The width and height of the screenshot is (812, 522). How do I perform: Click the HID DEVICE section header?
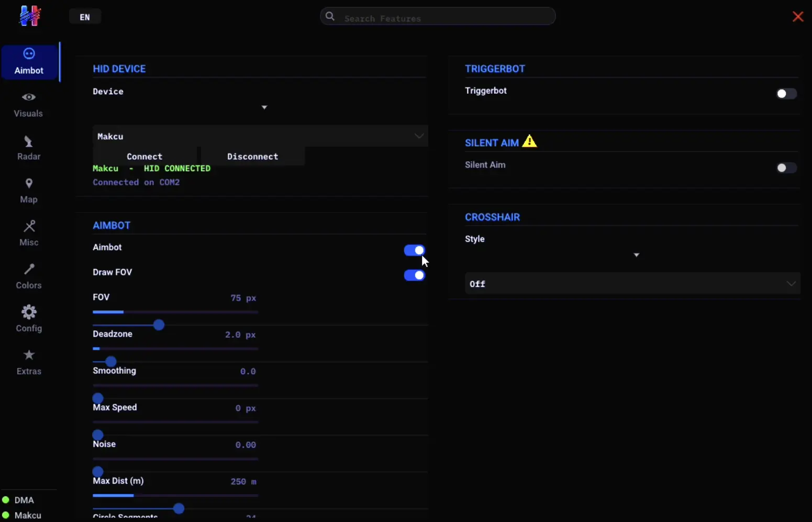pyautogui.click(x=119, y=69)
